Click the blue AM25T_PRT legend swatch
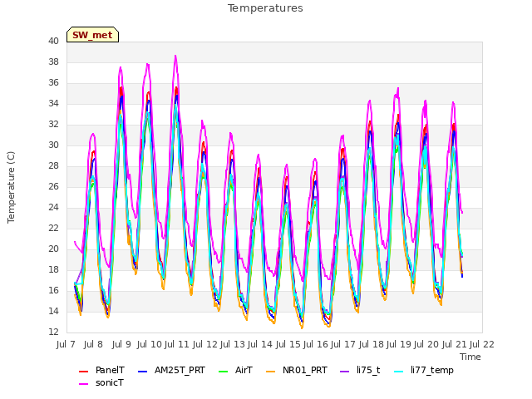Screen dimensions: 532x399 coord(142,372)
